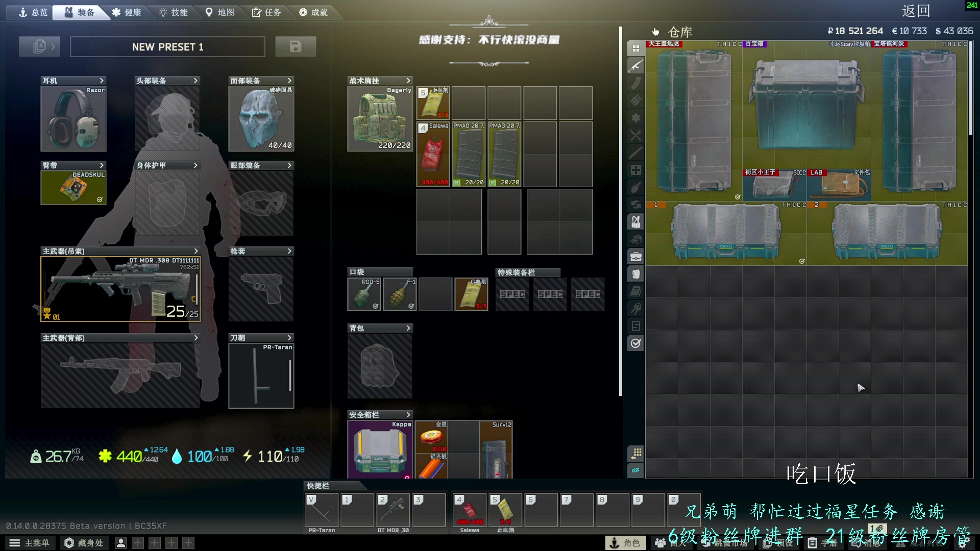Switch to the 技能 tab

pos(173,12)
